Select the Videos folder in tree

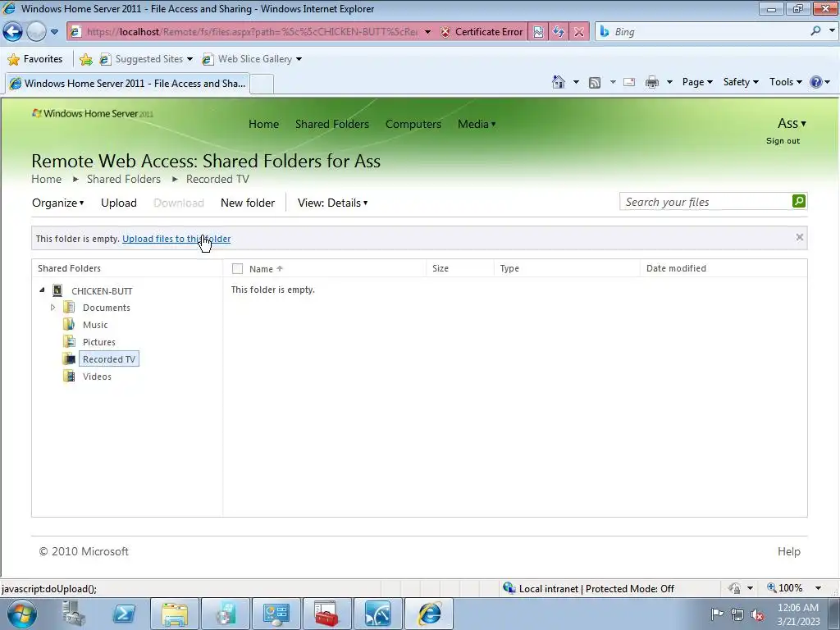[97, 376]
